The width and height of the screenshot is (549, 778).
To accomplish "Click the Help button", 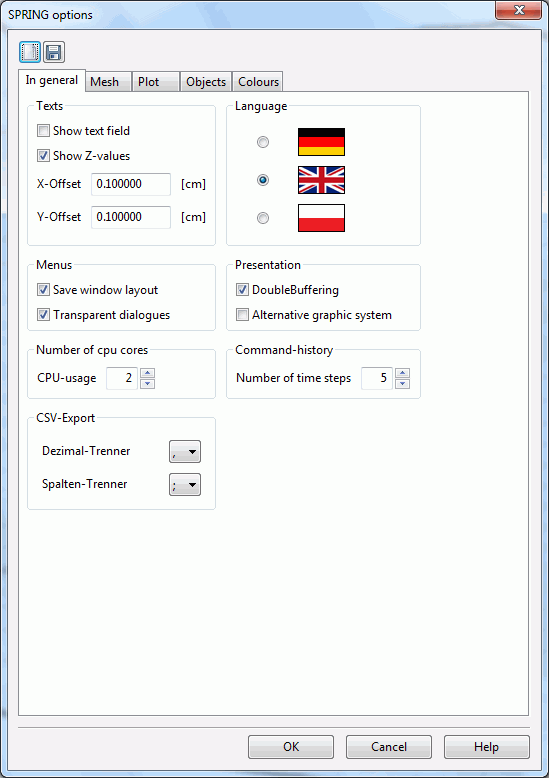I will pyautogui.click(x=486, y=747).
